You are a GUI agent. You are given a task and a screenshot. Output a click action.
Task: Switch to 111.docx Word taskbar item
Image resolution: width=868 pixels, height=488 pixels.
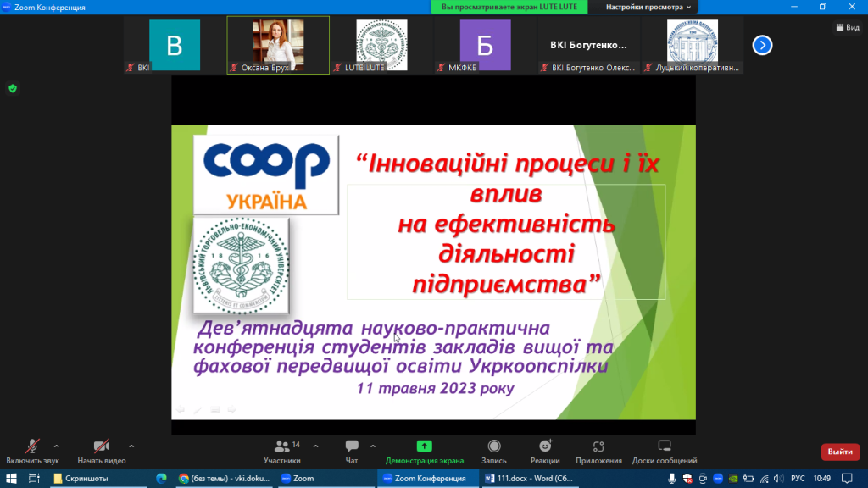529,478
